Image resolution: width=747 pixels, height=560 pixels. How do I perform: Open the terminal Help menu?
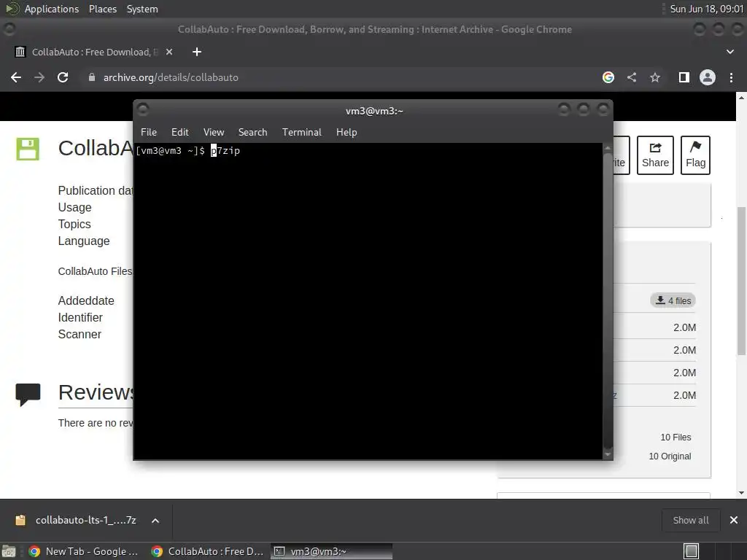click(x=347, y=133)
